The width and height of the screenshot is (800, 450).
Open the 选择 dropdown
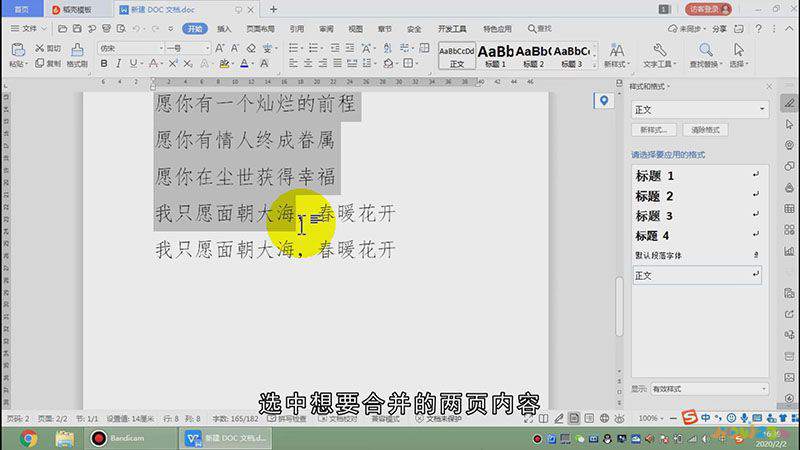tap(739, 55)
